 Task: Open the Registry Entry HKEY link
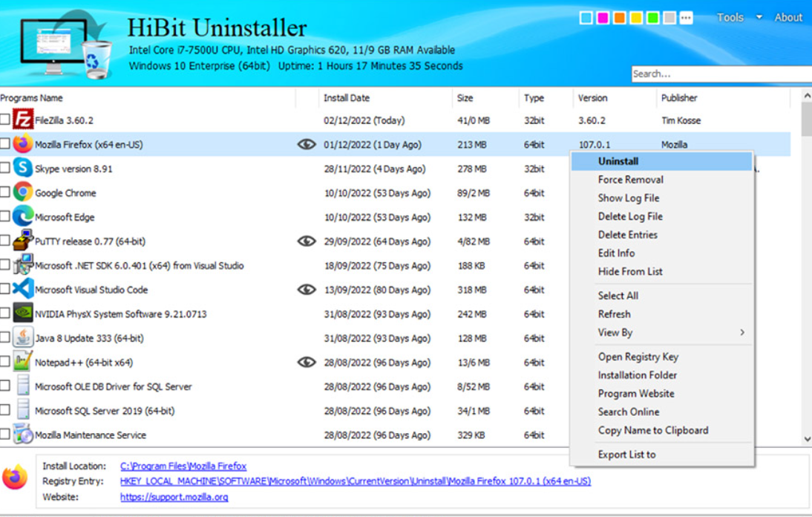[356, 481]
